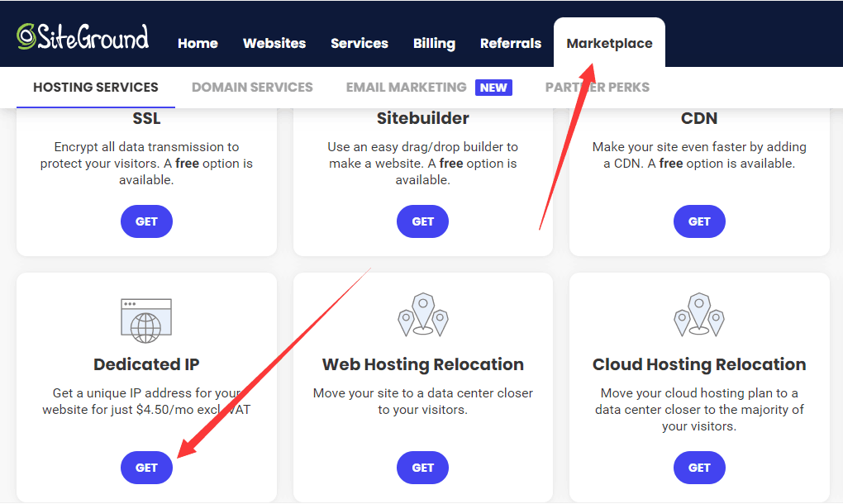
Task: Navigate to Billing
Action: 434,44
